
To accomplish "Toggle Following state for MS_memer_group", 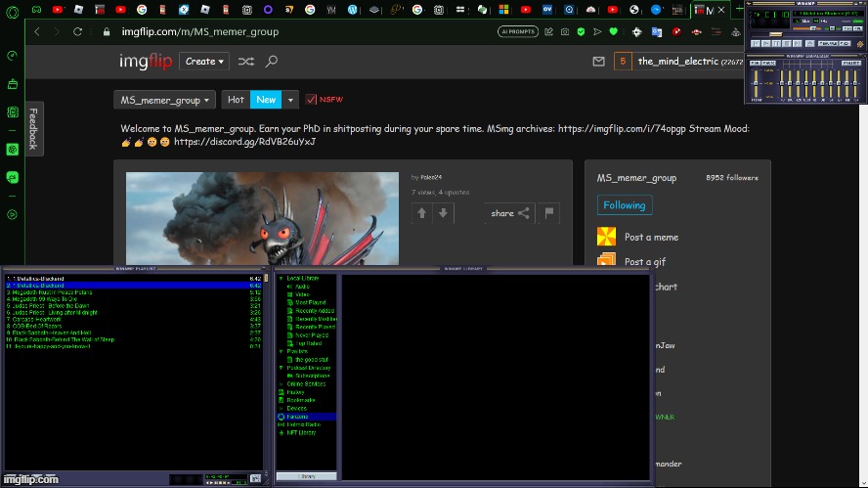I will [x=625, y=205].
